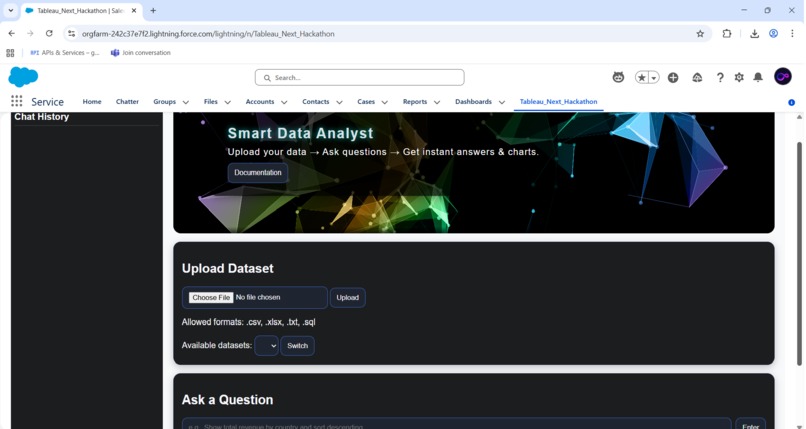Open the Chrome profile icon
The width and height of the screenshot is (806, 429).
click(x=773, y=33)
